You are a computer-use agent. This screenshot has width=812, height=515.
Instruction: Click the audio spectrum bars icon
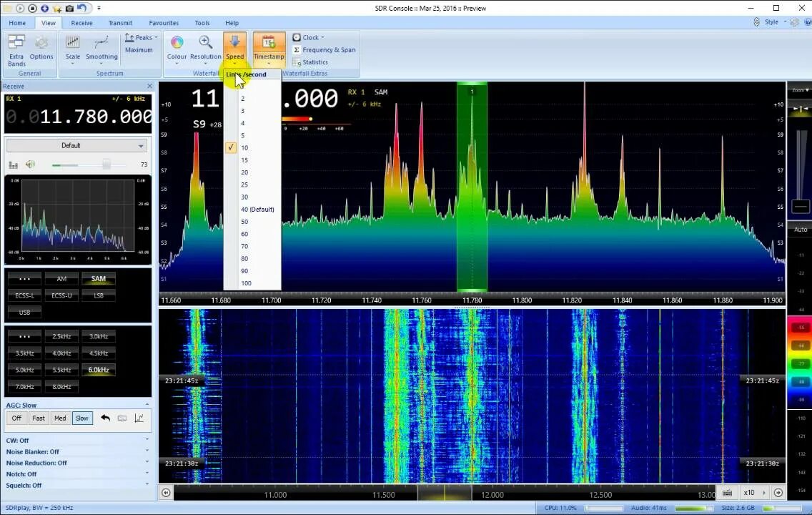tap(14, 165)
